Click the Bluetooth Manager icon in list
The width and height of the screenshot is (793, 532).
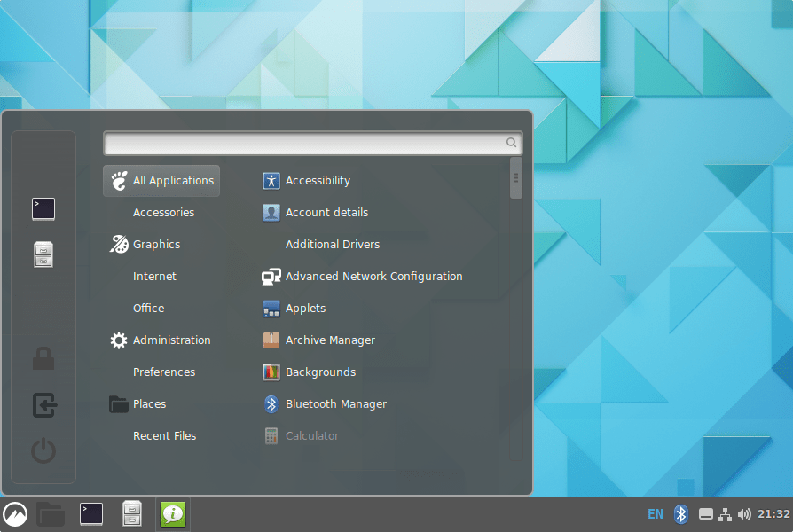pos(271,403)
